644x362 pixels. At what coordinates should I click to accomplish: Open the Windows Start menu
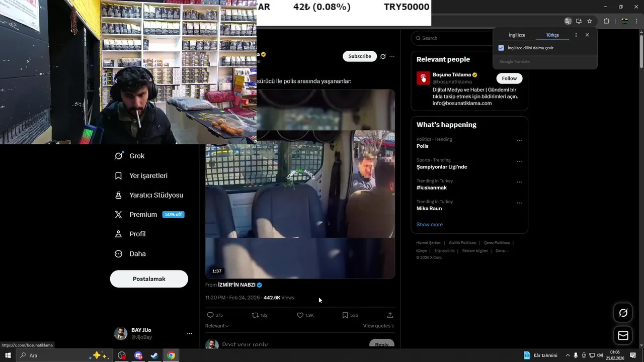[x=8, y=355]
